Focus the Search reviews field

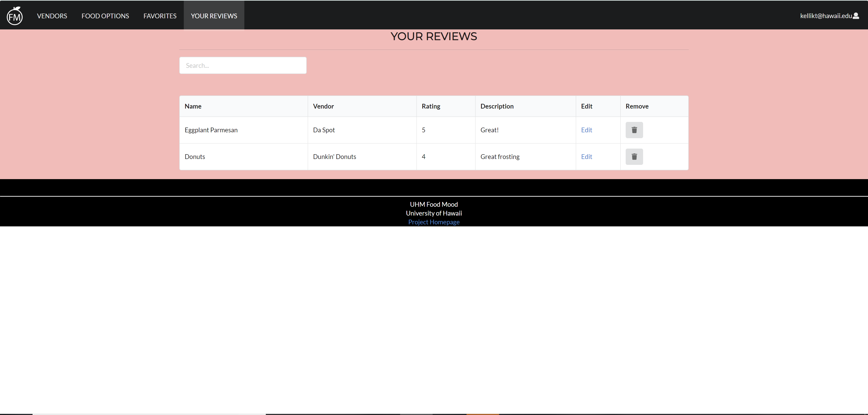[243, 65]
